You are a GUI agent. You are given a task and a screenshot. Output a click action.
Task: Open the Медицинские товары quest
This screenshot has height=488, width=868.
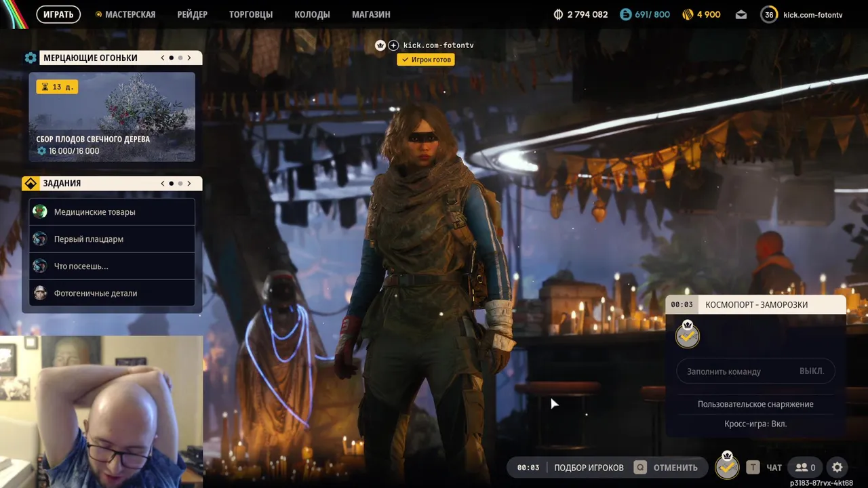pyautogui.click(x=112, y=212)
